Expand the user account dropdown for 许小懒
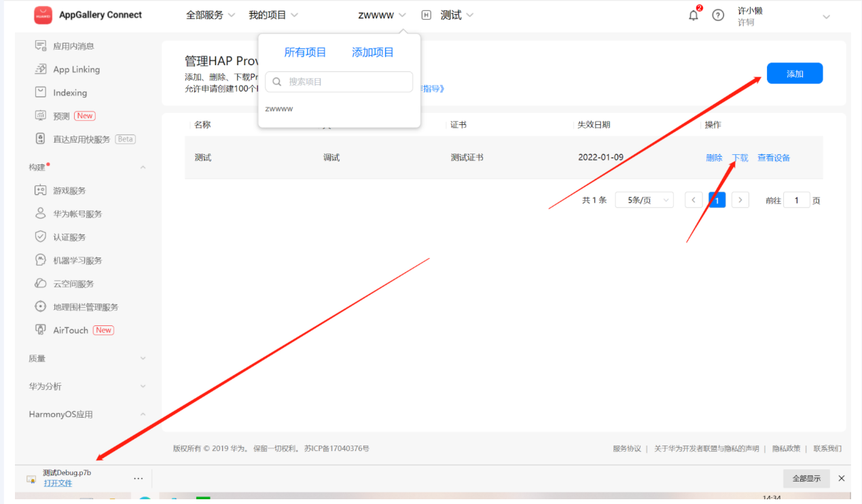 click(x=827, y=17)
